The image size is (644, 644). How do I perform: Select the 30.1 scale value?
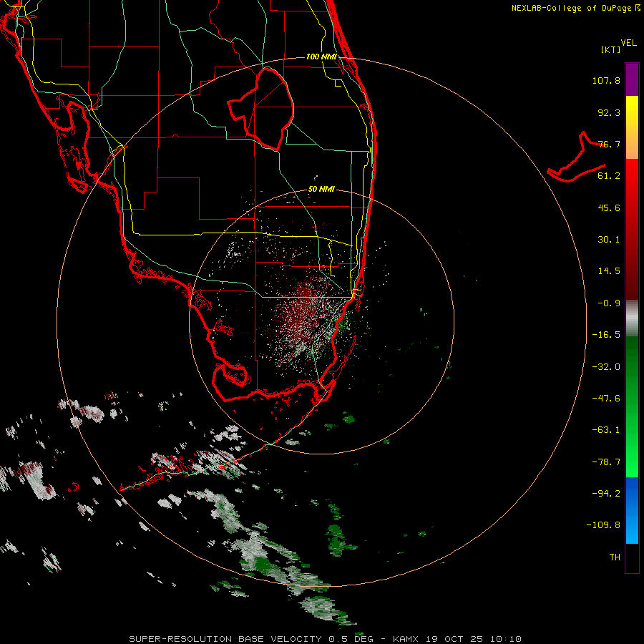(x=609, y=240)
